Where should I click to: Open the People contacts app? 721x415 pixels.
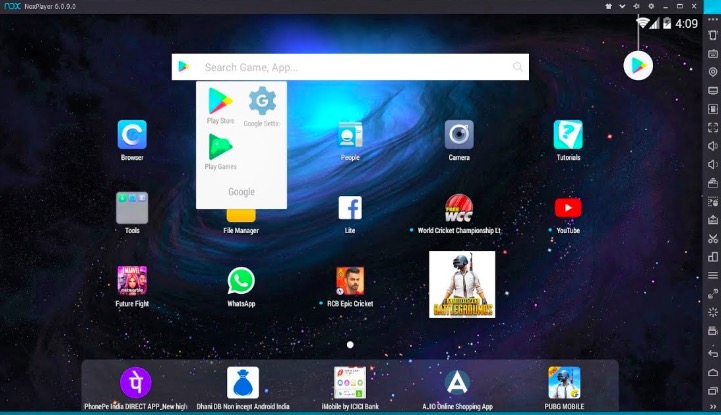[350, 135]
